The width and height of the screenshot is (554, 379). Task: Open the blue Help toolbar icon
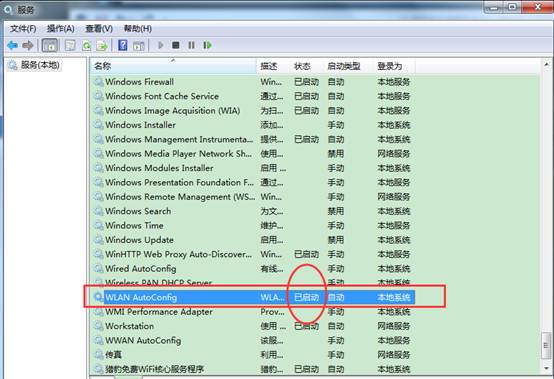tap(123, 45)
